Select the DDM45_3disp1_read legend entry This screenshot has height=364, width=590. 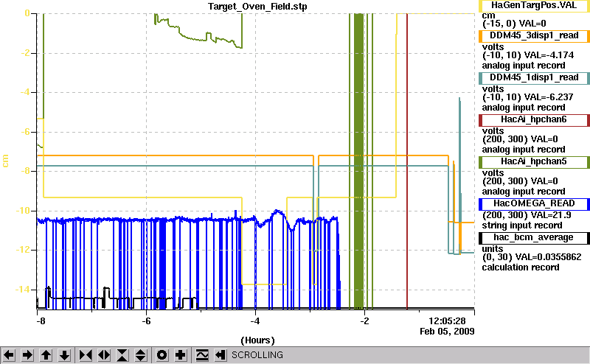534,36
